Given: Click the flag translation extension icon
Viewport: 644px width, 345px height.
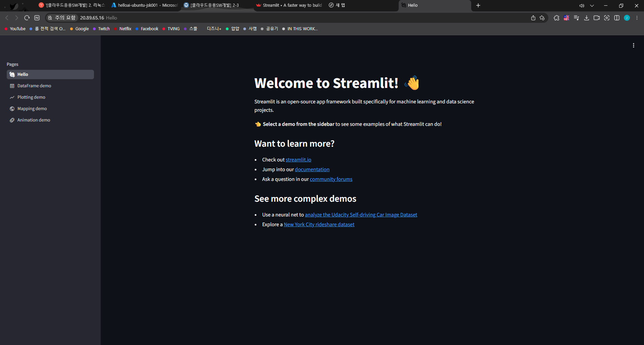Looking at the screenshot, I should [x=566, y=18].
